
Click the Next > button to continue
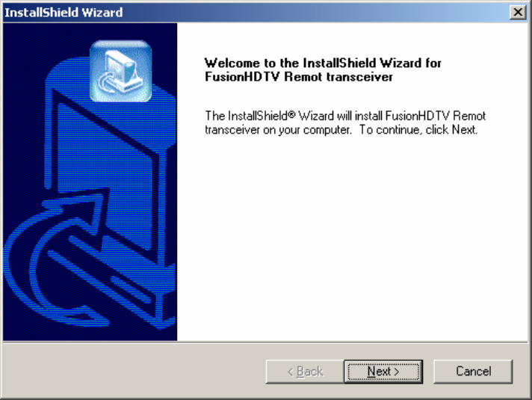(x=383, y=372)
